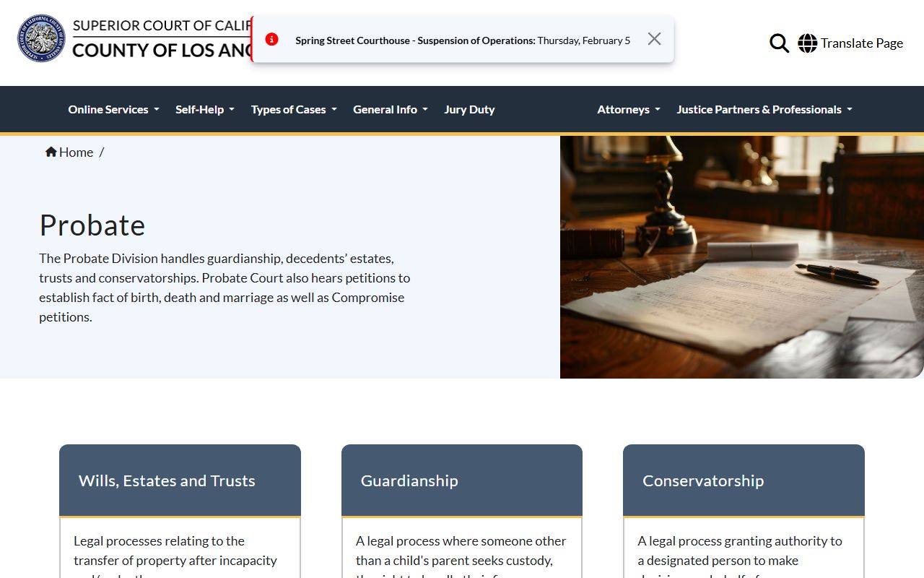Click the Translate Page link
924x578 pixels.
point(862,43)
